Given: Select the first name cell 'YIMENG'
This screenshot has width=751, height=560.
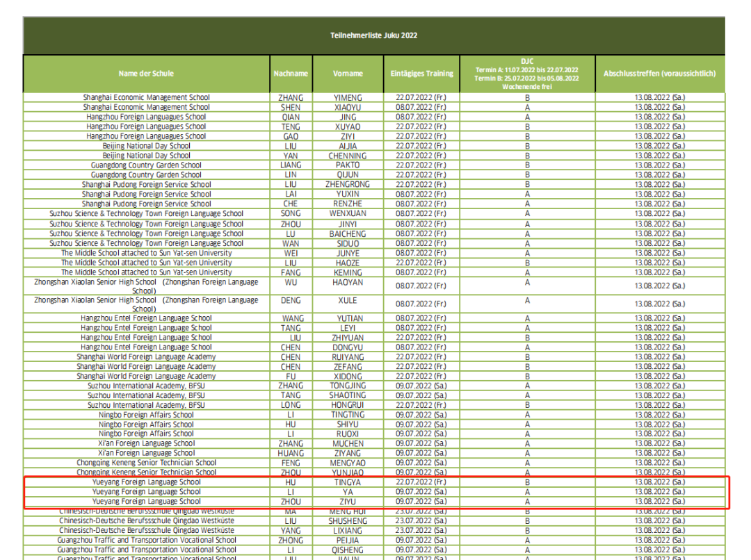Looking at the screenshot, I should point(348,98).
